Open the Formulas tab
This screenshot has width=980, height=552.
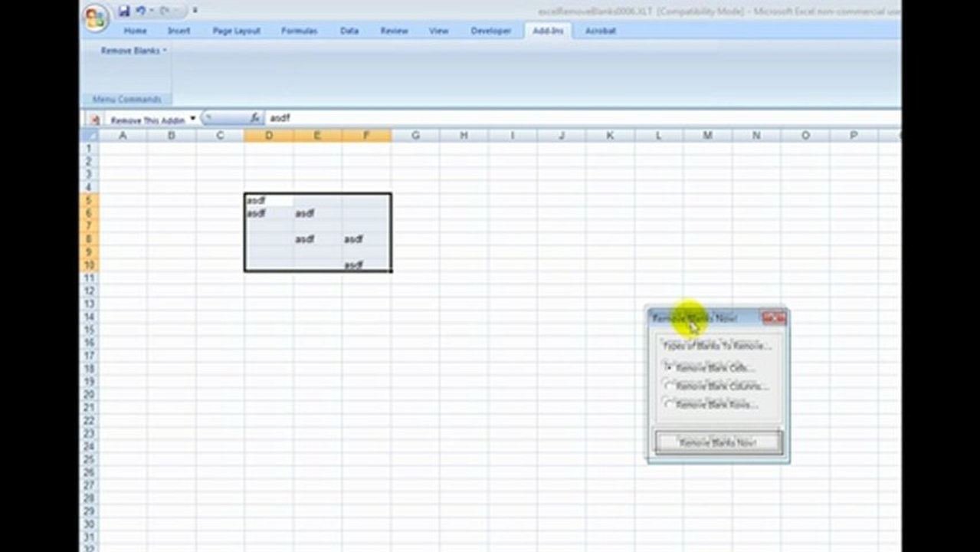tap(299, 31)
